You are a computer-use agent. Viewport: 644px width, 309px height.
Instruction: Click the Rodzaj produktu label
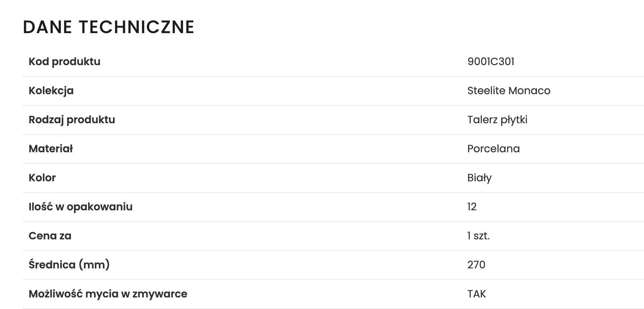pos(72,120)
